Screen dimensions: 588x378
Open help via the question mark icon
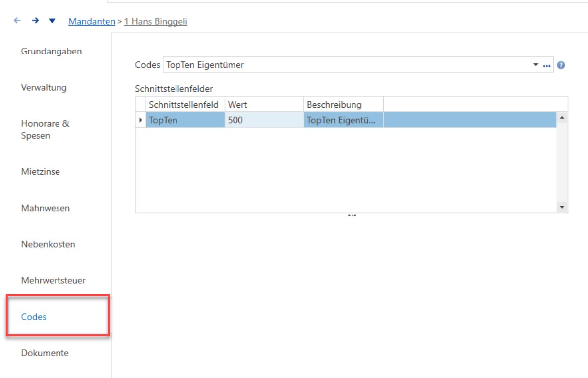click(x=561, y=65)
